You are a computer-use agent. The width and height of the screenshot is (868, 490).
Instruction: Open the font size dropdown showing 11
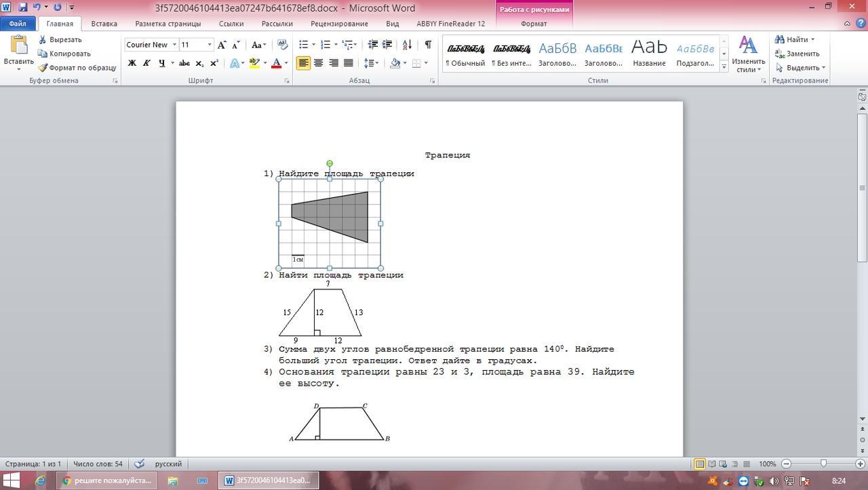210,45
